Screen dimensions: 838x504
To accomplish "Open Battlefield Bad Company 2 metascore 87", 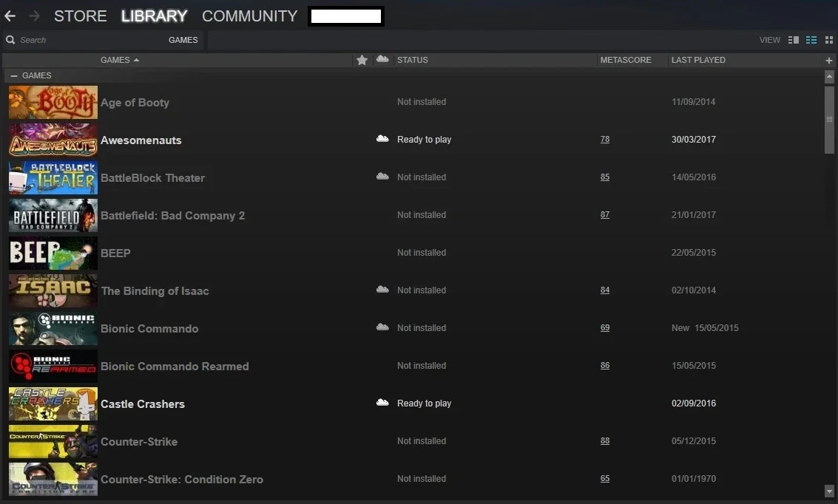I will [x=605, y=214].
